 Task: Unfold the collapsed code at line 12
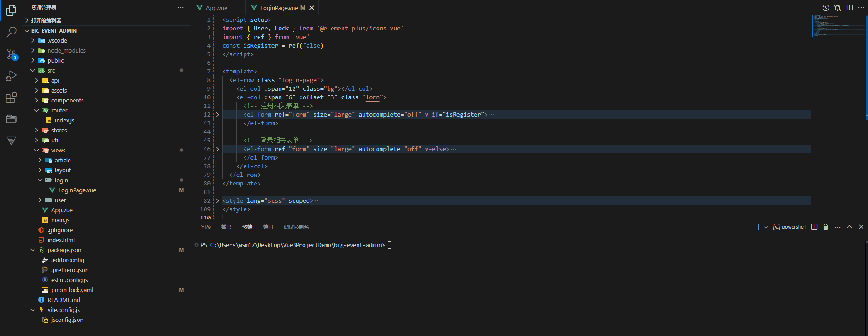[x=217, y=115]
